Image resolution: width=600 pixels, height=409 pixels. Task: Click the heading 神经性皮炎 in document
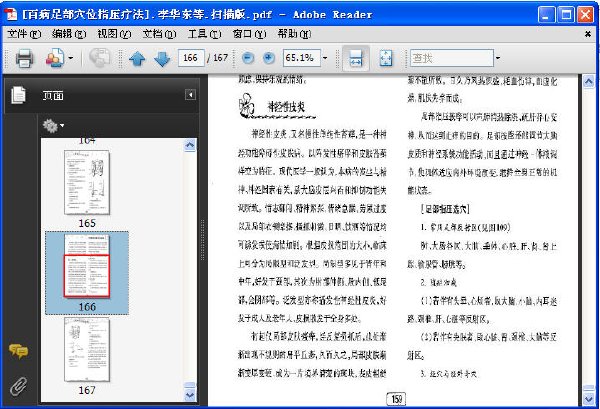285,107
